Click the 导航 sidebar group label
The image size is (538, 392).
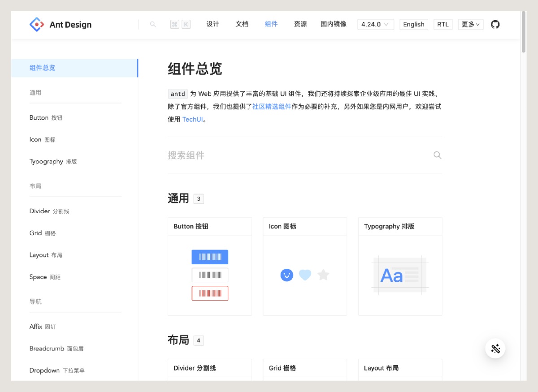click(x=35, y=302)
